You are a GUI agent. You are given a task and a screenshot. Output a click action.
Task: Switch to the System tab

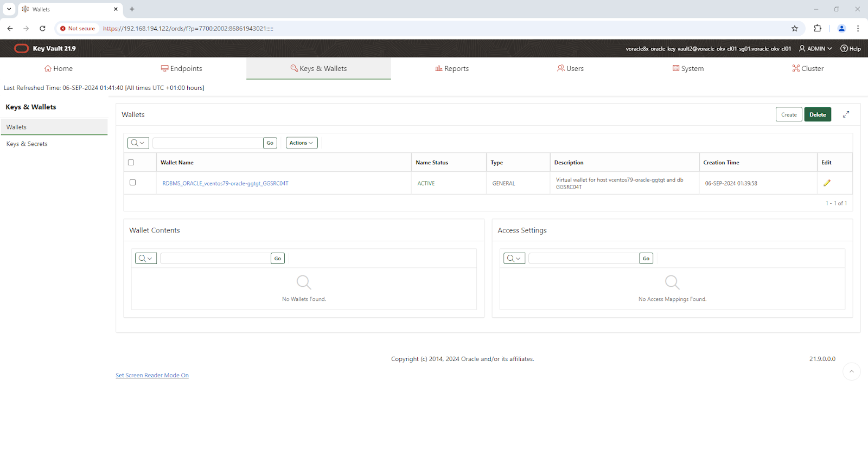click(688, 68)
